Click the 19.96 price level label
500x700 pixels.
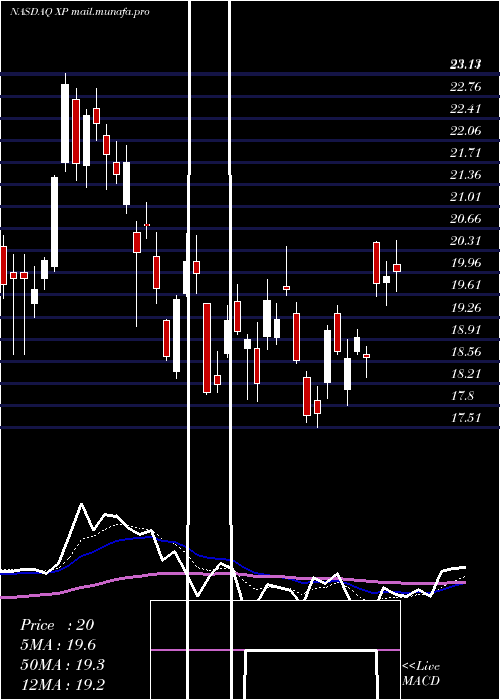tap(465, 262)
